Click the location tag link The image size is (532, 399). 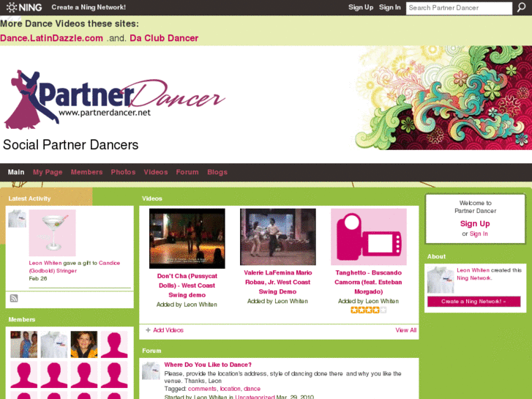(230, 389)
